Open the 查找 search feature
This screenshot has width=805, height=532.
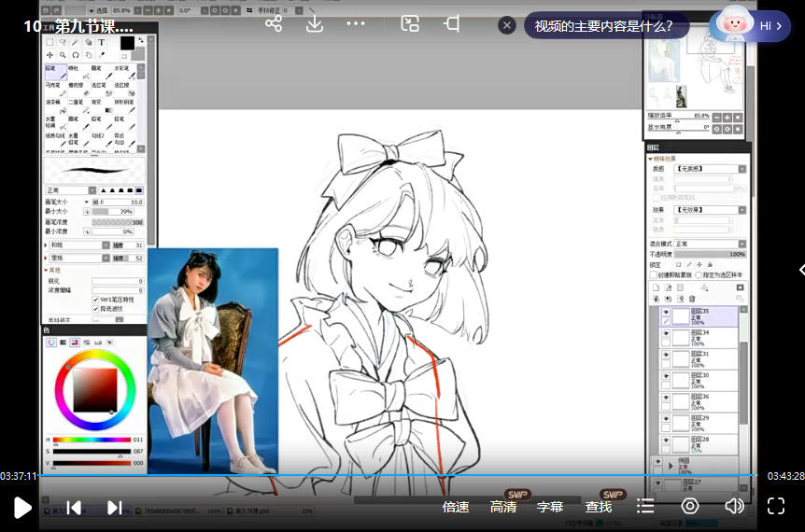(x=599, y=507)
